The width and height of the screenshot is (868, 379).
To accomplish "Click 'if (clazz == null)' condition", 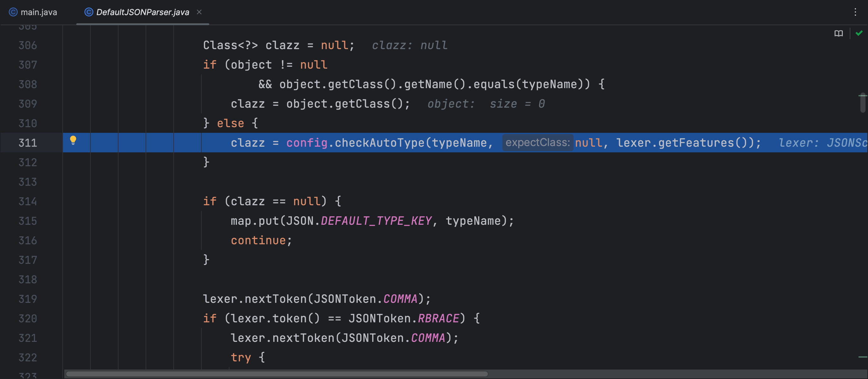I will pos(265,201).
